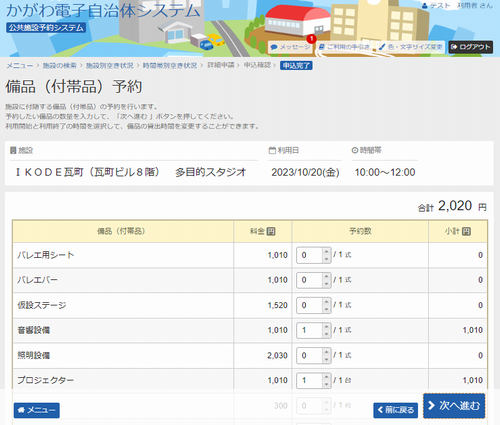Click the ログアウト button
Screen dimensions: 500x425
[x=470, y=47]
